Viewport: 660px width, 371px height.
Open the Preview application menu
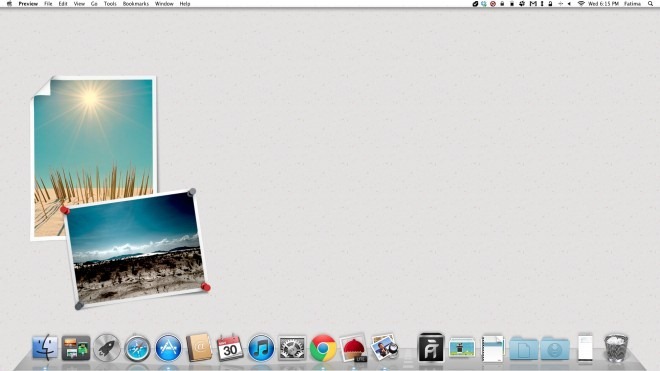(28, 4)
